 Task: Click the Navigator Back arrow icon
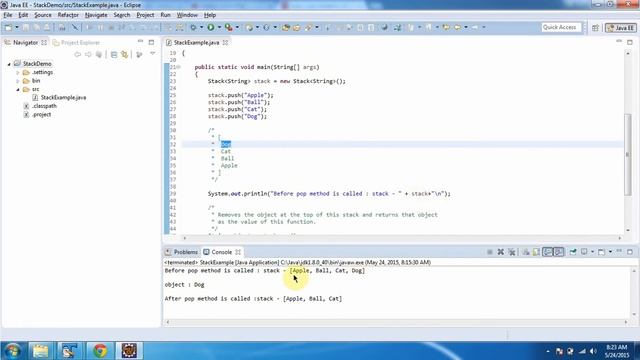(x=77, y=54)
